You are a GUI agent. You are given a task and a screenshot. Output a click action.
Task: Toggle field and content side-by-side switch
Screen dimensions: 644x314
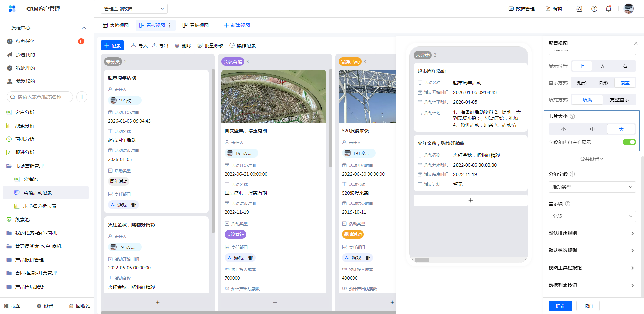click(x=629, y=142)
